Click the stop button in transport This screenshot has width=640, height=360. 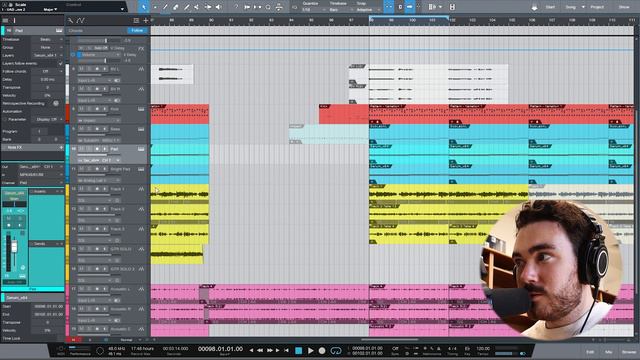[298, 351]
